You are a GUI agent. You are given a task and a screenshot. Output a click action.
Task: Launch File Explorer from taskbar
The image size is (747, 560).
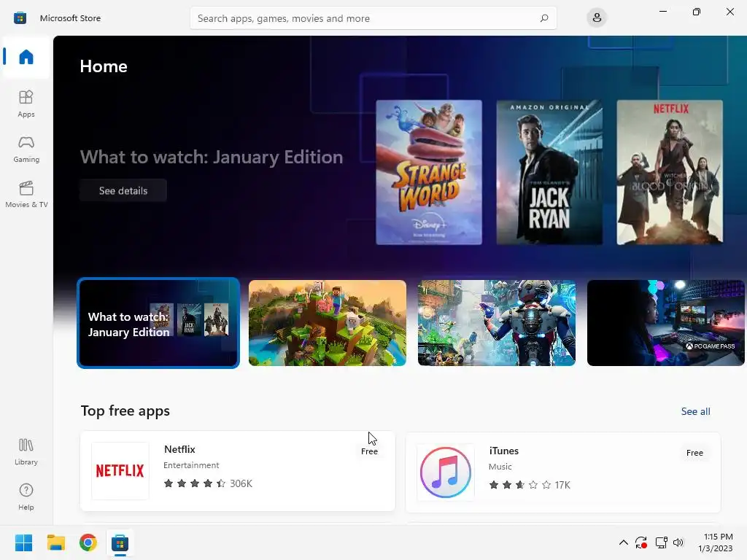coord(55,542)
